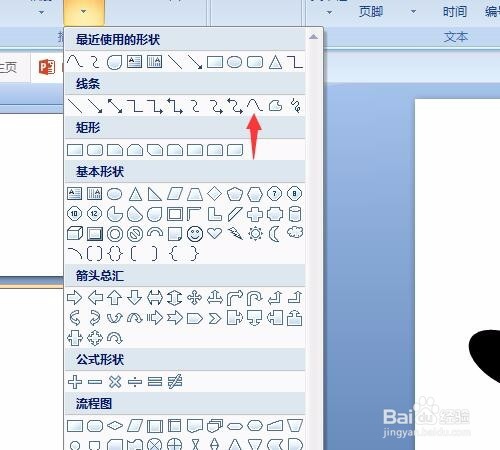Insert the Smiley Face shape
The width and height of the screenshot is (500, 450).
195,234
